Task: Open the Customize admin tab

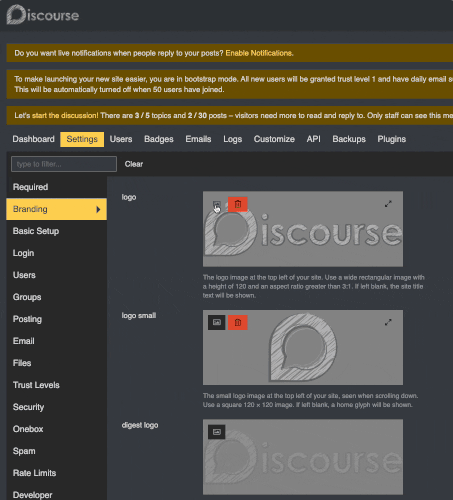Action: click(274, 139)
